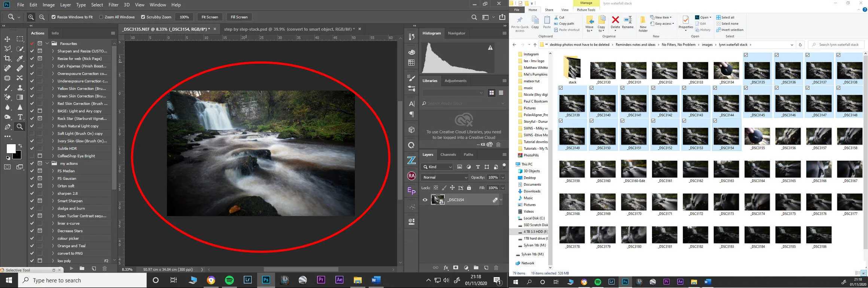Screen dimensions: 868x288
Task: Collapse the Favourites action set
Action: tap(47, 43)
